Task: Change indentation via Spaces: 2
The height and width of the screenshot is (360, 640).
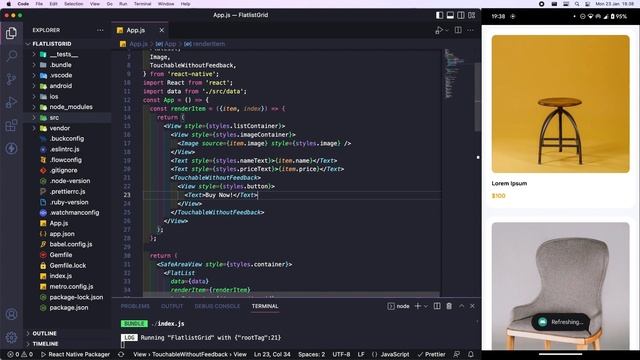Action: coord(311,355)
